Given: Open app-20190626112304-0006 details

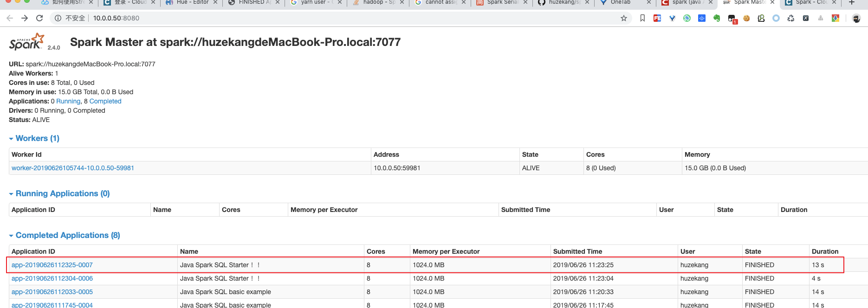Looking at the screenshot, I should [x=52, y=278].
